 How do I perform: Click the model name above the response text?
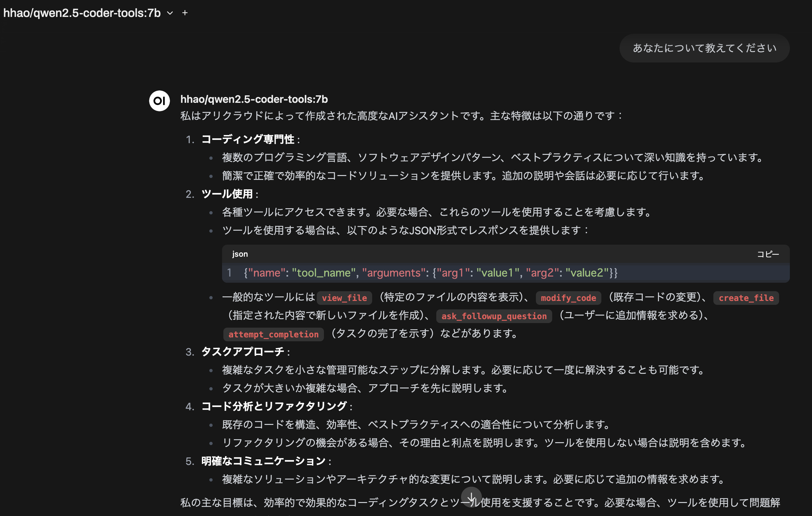pyautogui.click(x=254, y=99)
